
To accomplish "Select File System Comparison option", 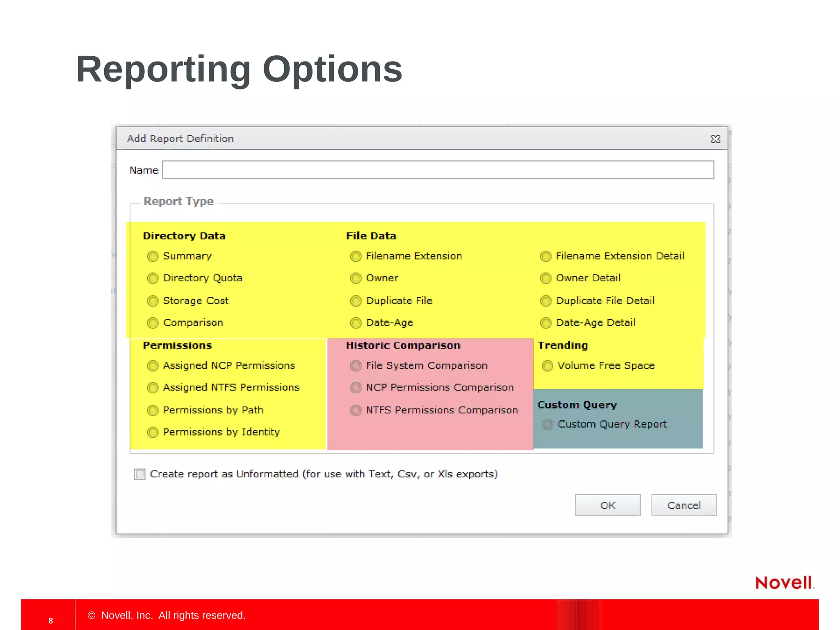I will pos(356,365).
